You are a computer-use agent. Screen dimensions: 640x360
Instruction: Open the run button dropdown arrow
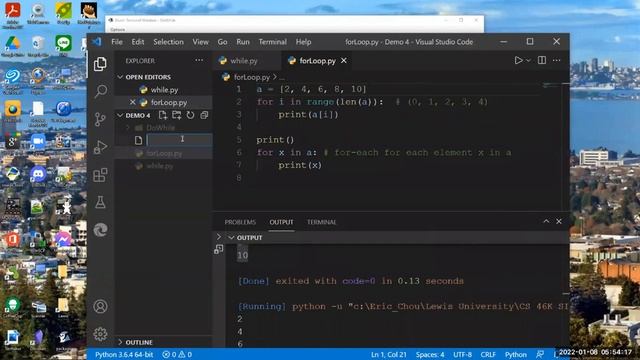click(x=529, y=60)
